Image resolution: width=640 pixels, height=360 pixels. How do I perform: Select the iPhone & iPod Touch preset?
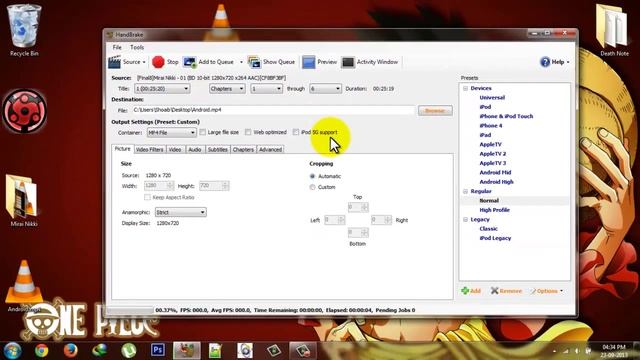(x=506, y=116)
